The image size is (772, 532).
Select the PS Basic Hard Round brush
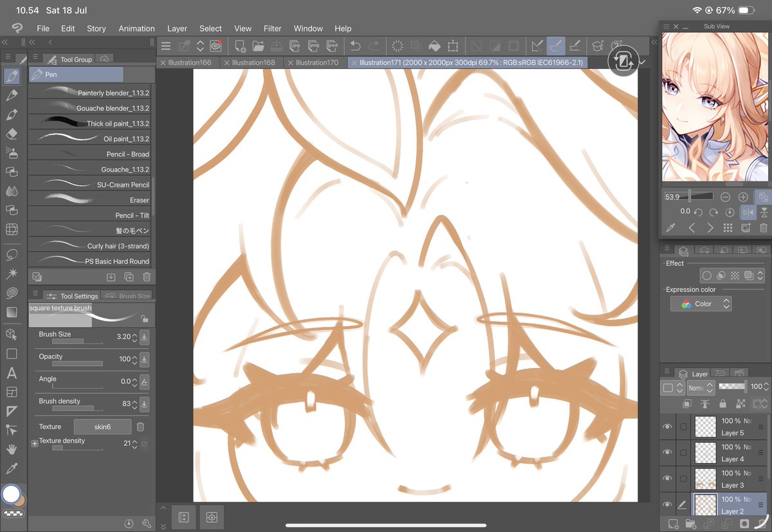89,261
